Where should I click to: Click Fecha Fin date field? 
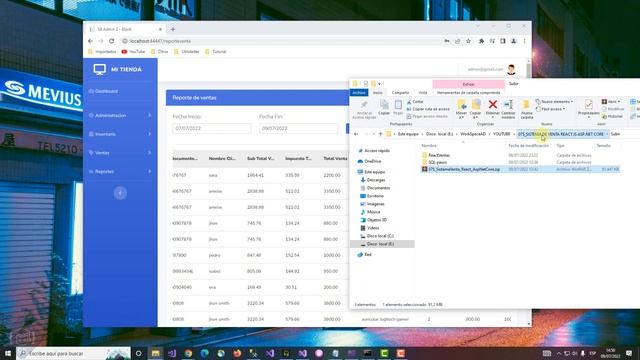298,128
